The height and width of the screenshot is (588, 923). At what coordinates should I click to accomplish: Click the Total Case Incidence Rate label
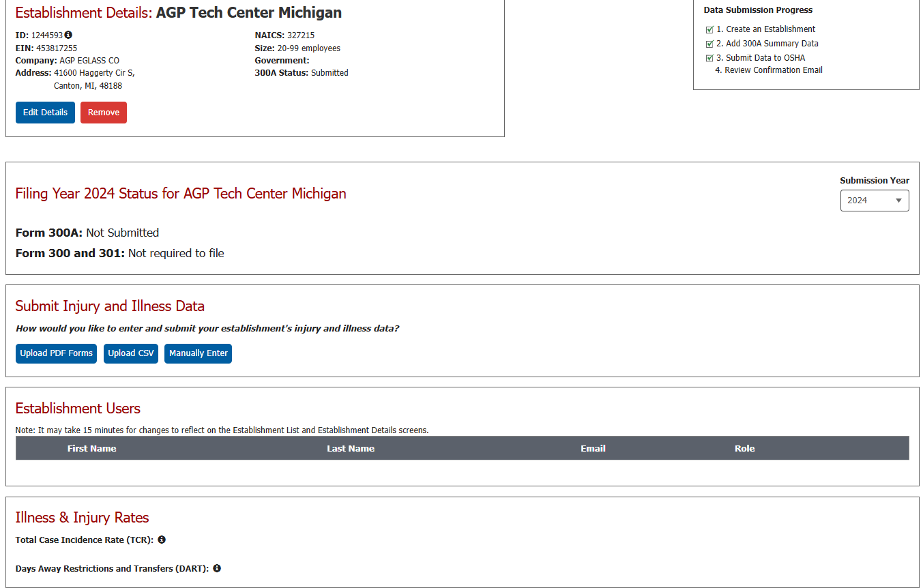85,540
